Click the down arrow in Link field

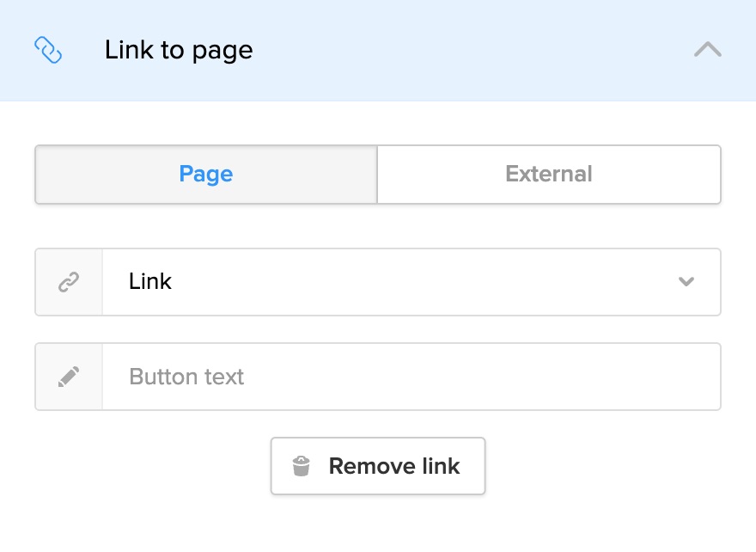tap(686, 282)
